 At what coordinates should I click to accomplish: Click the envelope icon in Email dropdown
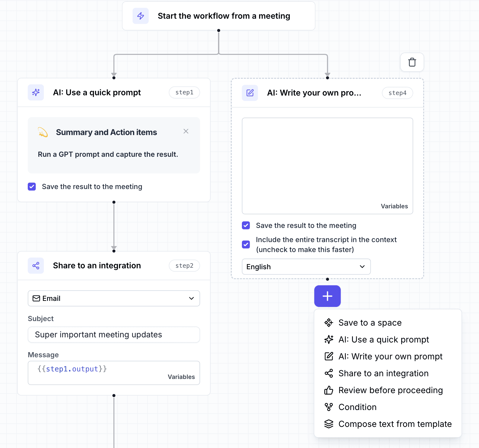point(36,298)
